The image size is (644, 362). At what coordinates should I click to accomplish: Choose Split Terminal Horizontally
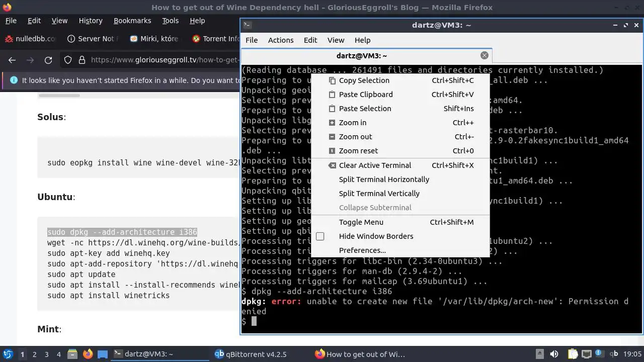[x=400, y=179]
